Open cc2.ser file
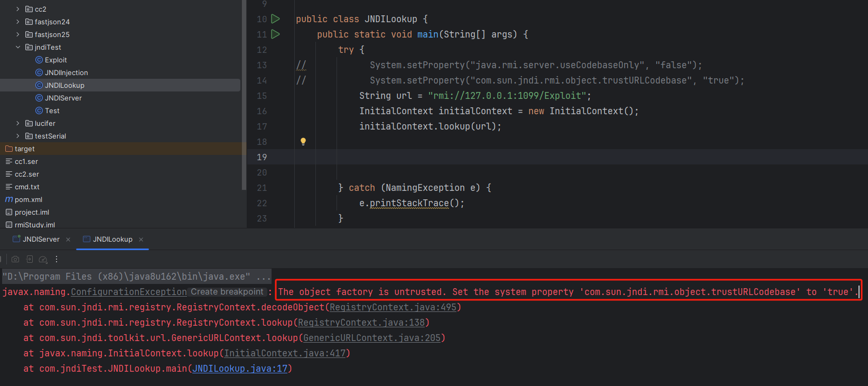This screenshot has height=386, width=868. click(x=26, y=174)
